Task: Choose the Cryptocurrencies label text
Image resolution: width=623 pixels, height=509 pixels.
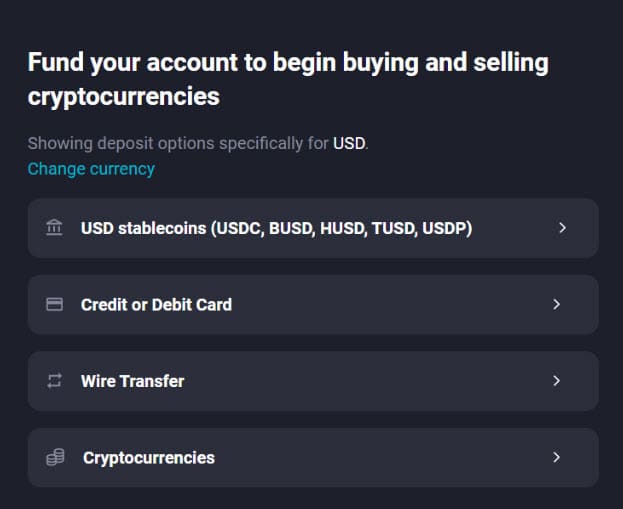Action: 148,458
